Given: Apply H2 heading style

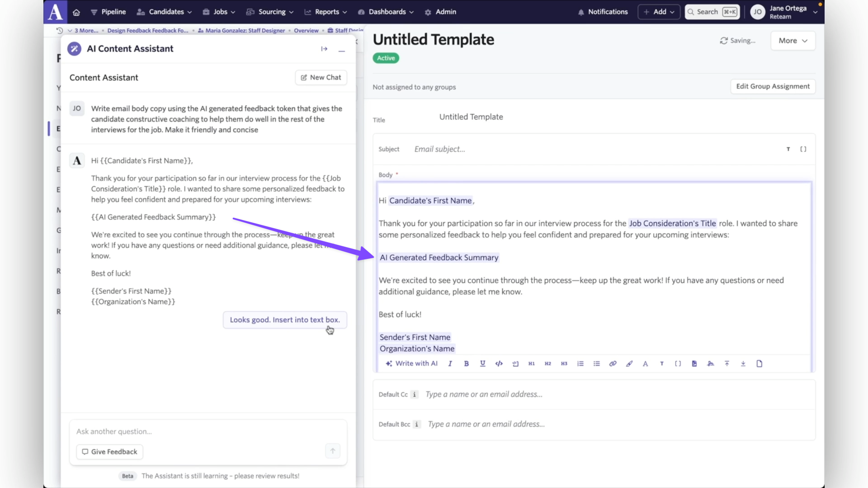Looking at the screenshot, I should pos(548,363).
